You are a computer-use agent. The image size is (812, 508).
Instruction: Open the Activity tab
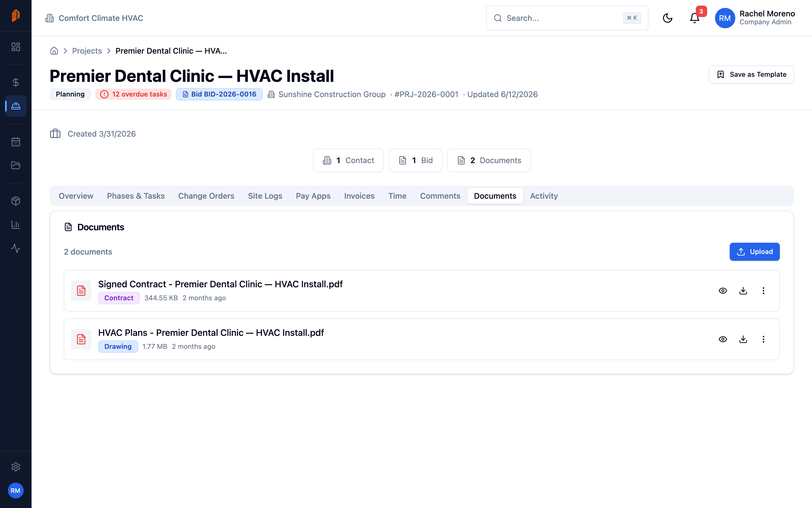tap(544, 196)
